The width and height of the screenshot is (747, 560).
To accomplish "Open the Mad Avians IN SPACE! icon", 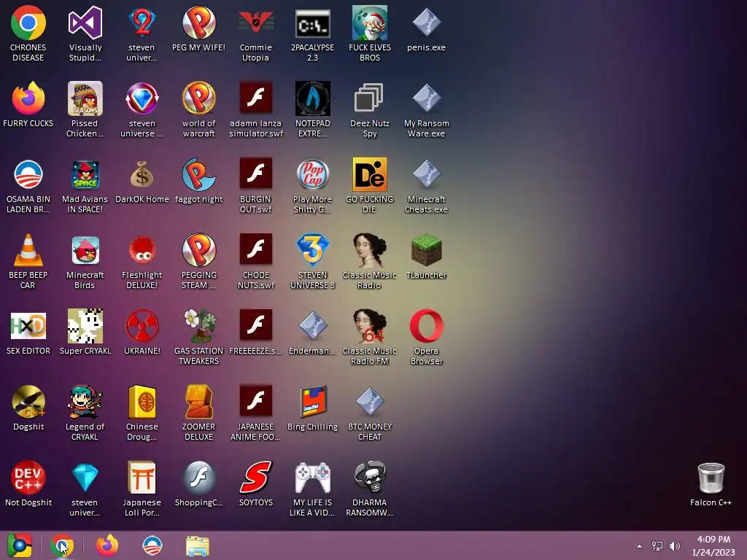I will click(x=85, y=174).
